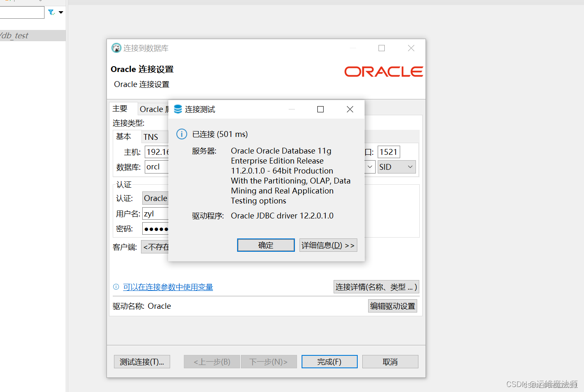The image size is (584, 392).
Task: Click the 连接详情(名称、类型 ...) button
Action: coord(376,287)
